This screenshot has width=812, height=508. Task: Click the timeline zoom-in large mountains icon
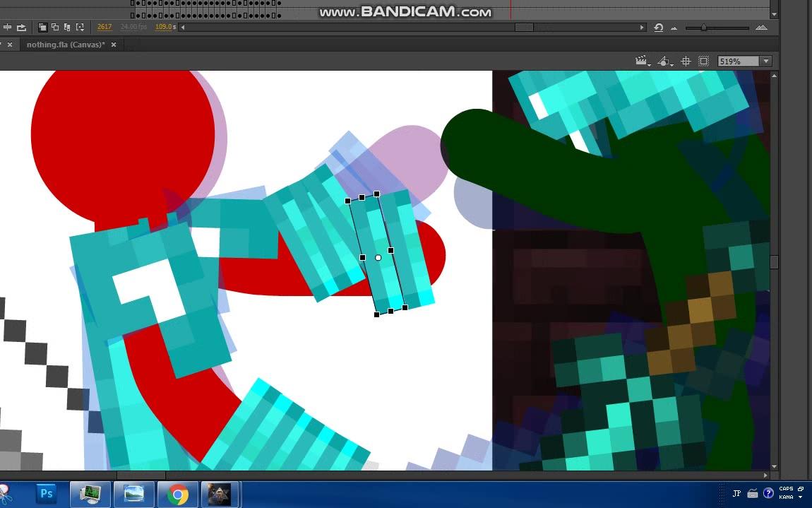[761, 28]
